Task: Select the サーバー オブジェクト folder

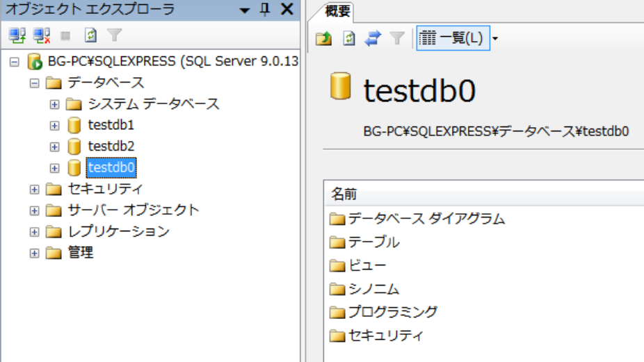Action: click(133, 210)
